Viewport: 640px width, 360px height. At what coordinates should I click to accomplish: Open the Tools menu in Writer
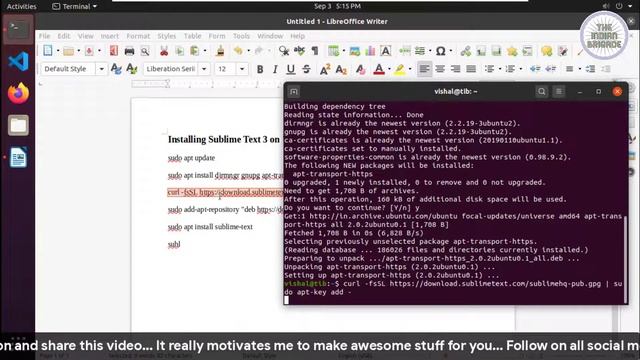[241, 36]
